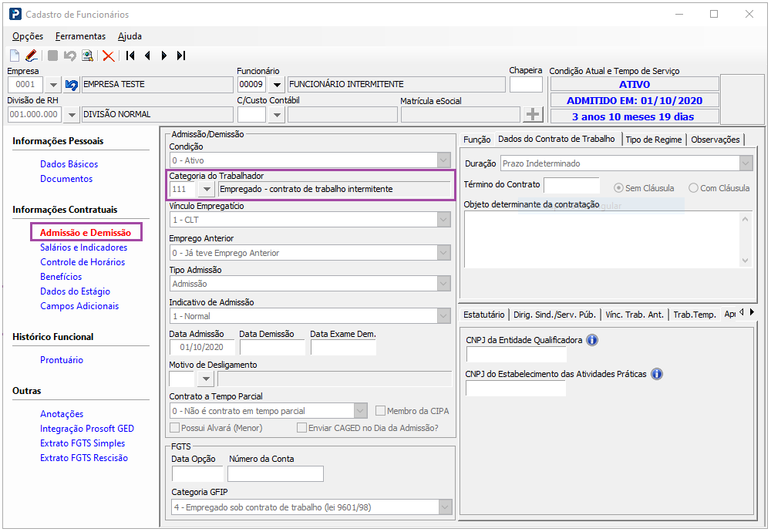Switch to the Tipo de Regime tab

point(654,140)
